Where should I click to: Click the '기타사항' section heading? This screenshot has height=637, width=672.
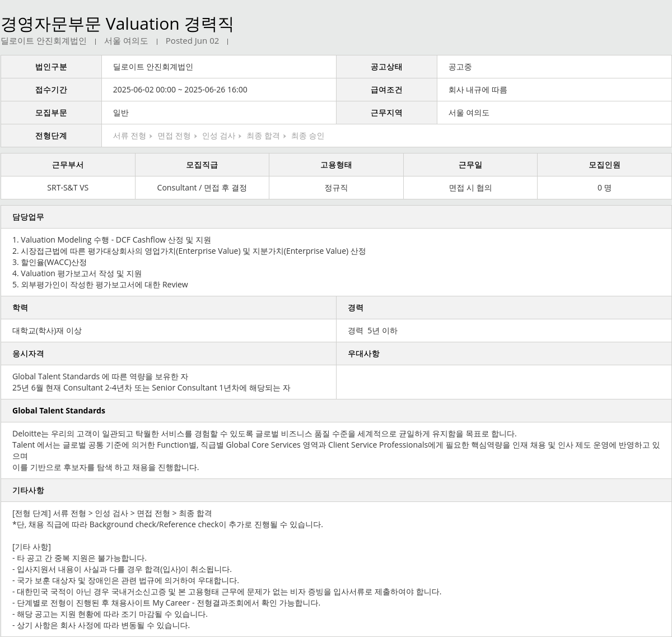coord(28,490)
